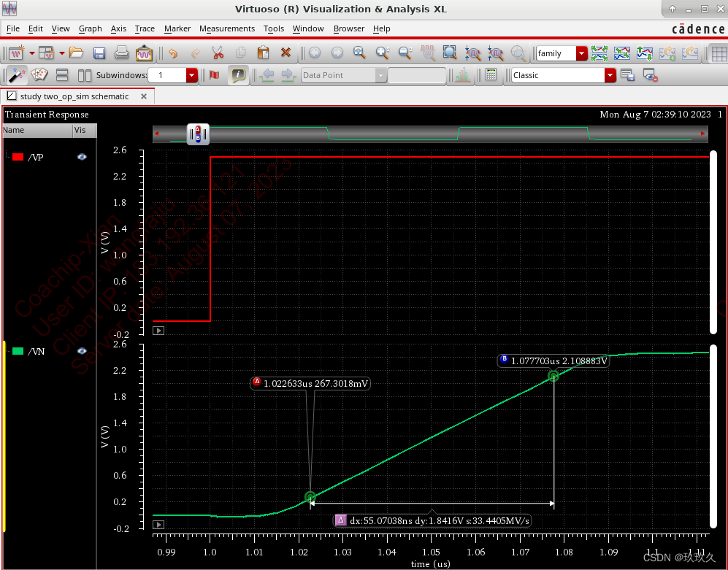Click the red flag marker icon
This screenshot has width=728, height=570.
click(214, 75)
